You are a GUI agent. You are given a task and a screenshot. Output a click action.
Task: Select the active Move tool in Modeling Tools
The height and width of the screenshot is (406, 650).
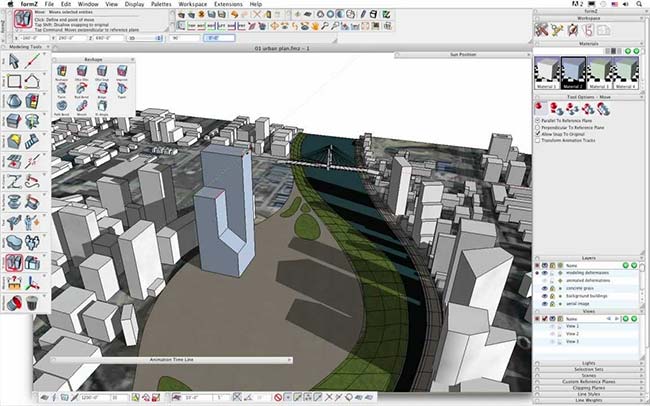[14, 262]
